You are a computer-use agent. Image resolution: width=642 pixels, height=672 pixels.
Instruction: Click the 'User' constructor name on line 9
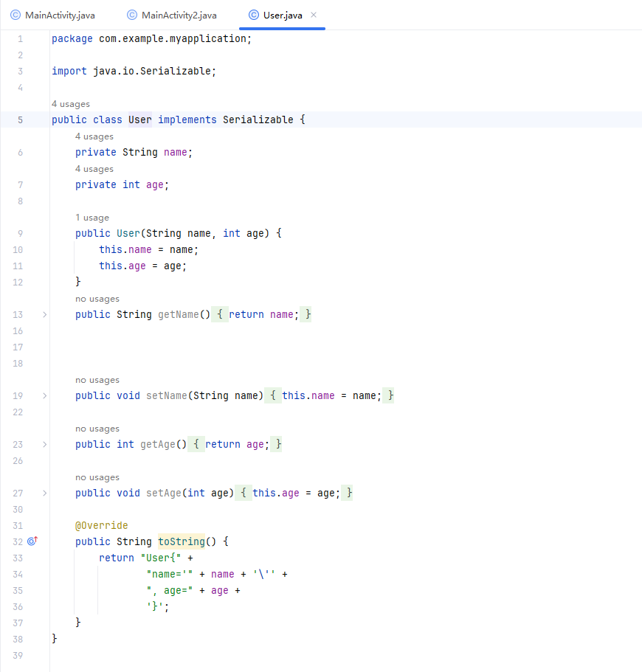pos(128,234)
